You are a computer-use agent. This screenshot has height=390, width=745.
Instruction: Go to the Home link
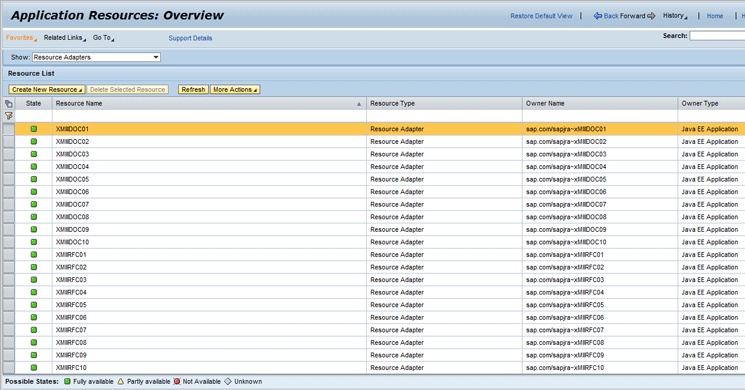pos(715,16)
